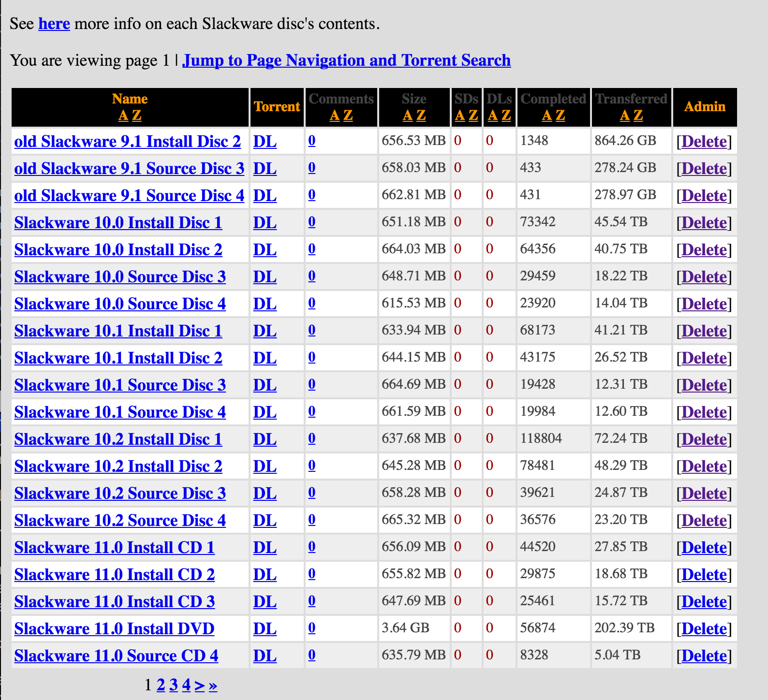Open old Slackware 9.1 Source Disc 3
The width and height of the screenshot is (768, 700).
coord(129,168)
